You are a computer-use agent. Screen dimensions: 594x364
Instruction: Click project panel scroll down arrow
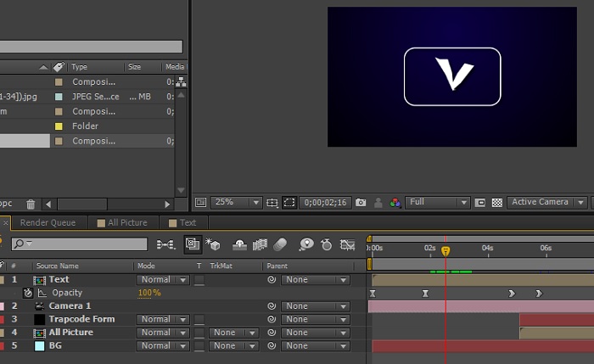click(x=181, y=191)
